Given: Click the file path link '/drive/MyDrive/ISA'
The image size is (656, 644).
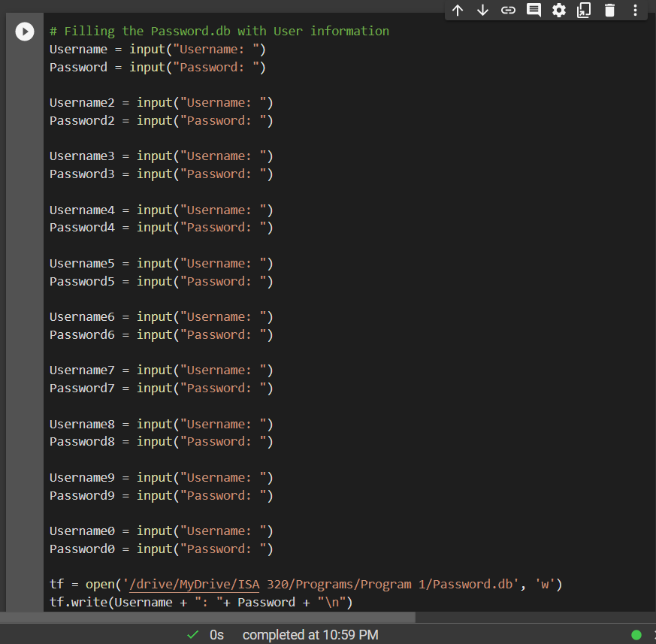Looking at the screenshot, I should (x=195, y=584).
